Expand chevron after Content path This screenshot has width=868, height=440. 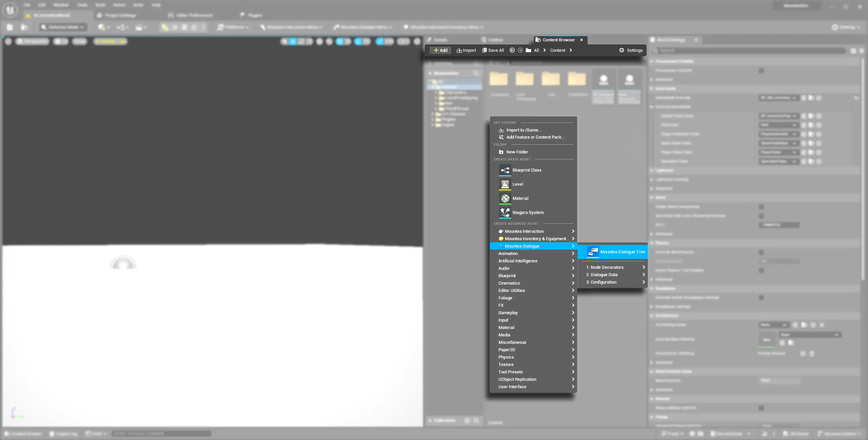point(570,50)
